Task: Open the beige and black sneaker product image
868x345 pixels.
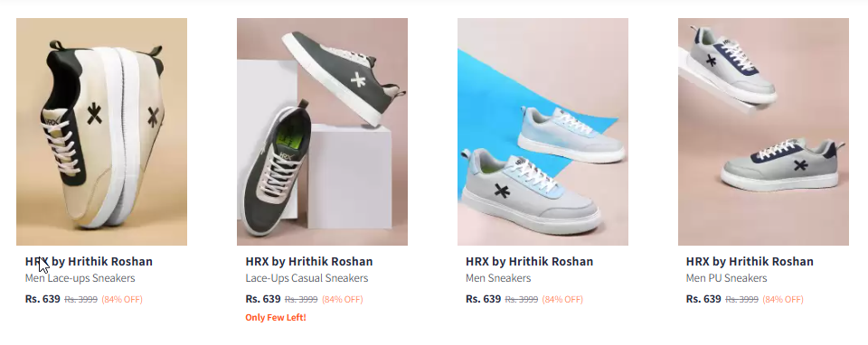Action: click(x=102, y=132)
